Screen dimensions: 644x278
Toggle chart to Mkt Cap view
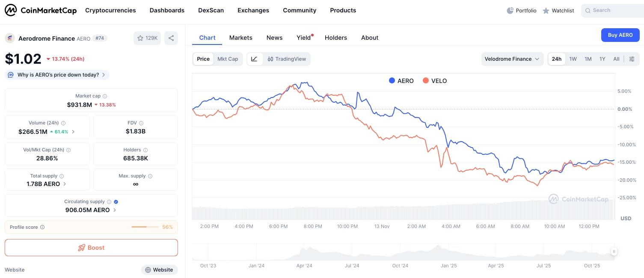[x=228, y=59]
